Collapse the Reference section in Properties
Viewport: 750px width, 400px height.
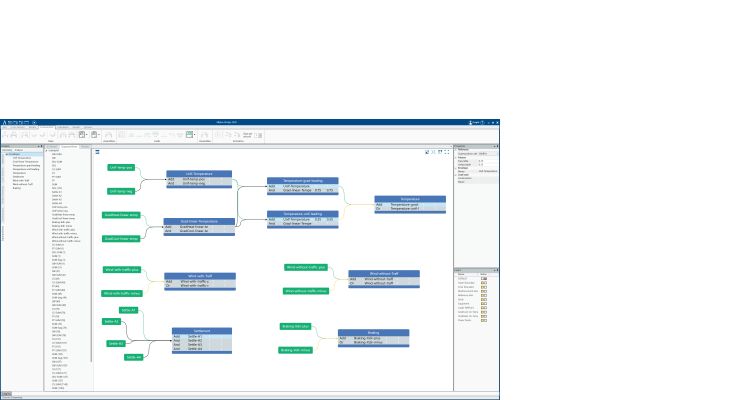click(456, 150)
